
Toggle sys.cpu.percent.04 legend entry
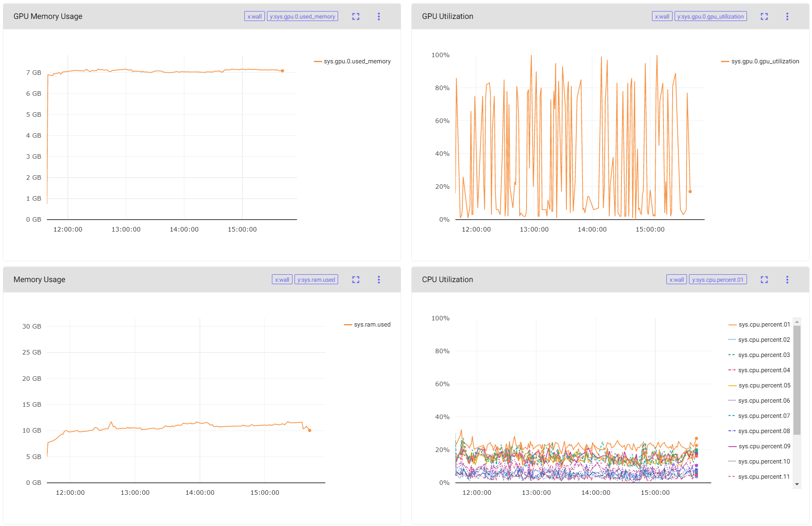tap(759, 370)
